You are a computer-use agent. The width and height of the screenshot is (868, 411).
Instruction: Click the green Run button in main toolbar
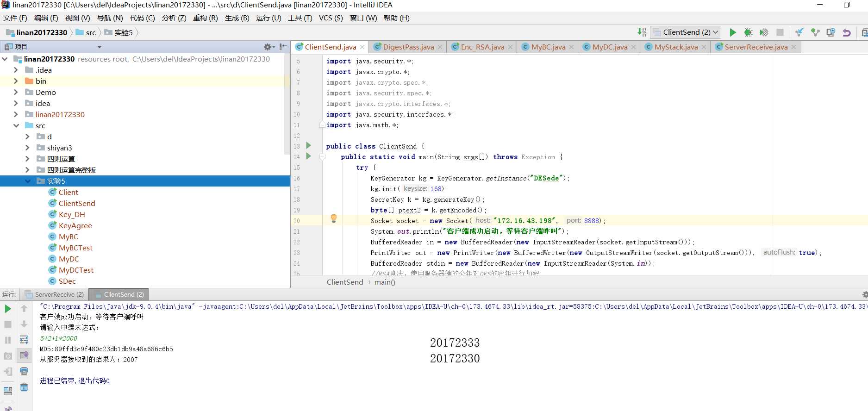click(732, 32)
